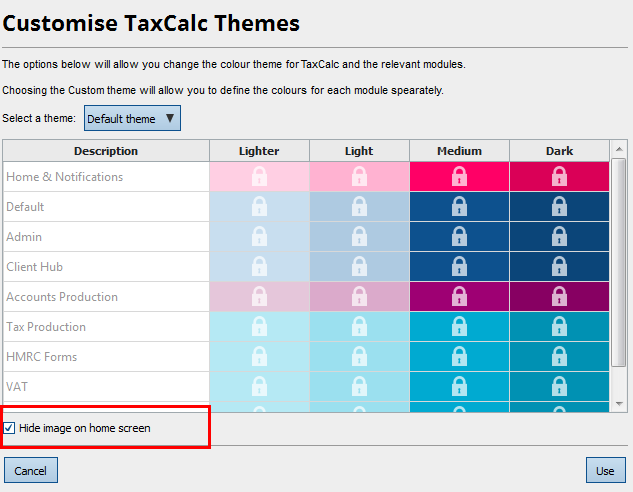Viewport: 633px width, 492px height.
Task: Click the Home & Notifications Medium lock icon
Action: pyautogui.click(x=459, y=176)
